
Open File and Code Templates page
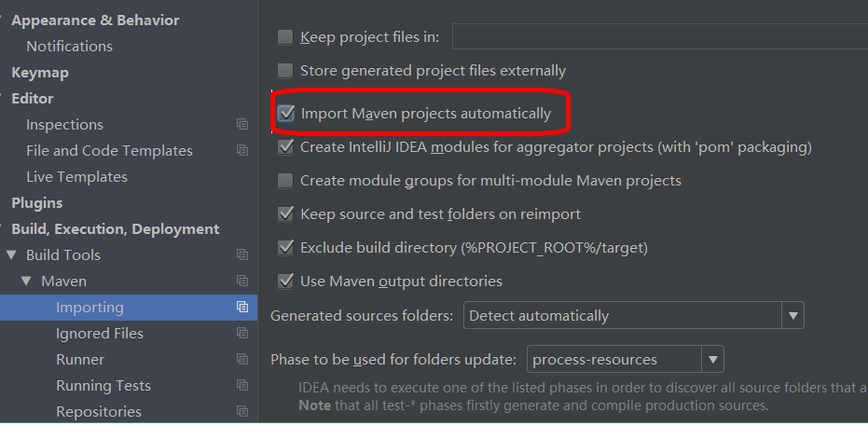coord(109,150)
